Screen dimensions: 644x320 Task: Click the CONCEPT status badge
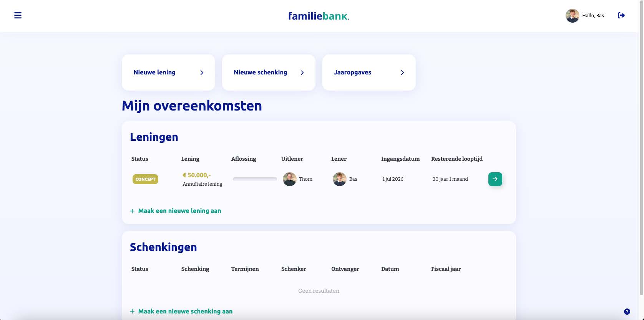click(145, 179)
